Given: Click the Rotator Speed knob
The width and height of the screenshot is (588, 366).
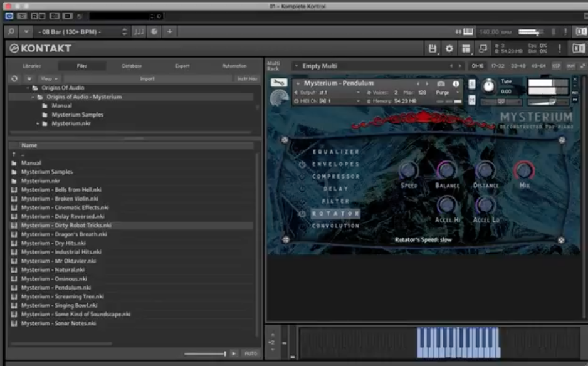Looking at the screenshot, I should point(408,170).
